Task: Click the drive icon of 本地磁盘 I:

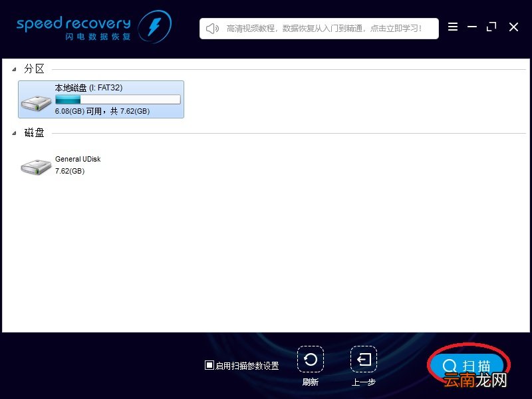Action: tap(36, 103)
